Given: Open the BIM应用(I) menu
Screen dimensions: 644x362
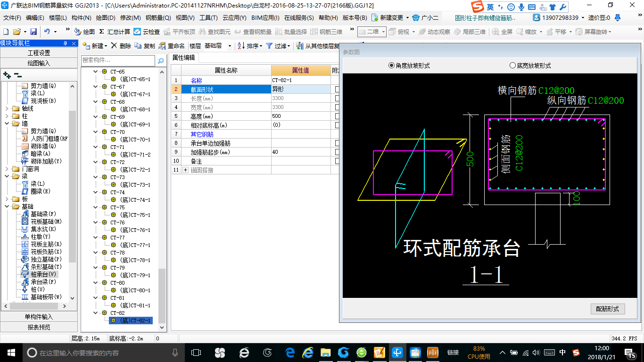Looking at the screenshot, I should pyautogui.click(x=265, y=17).
